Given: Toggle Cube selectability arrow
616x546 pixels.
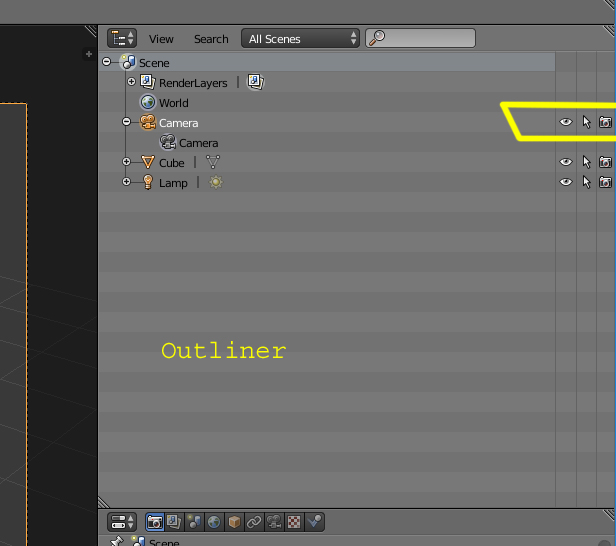Looking at the screenshot, I should (x=587, y=162).
